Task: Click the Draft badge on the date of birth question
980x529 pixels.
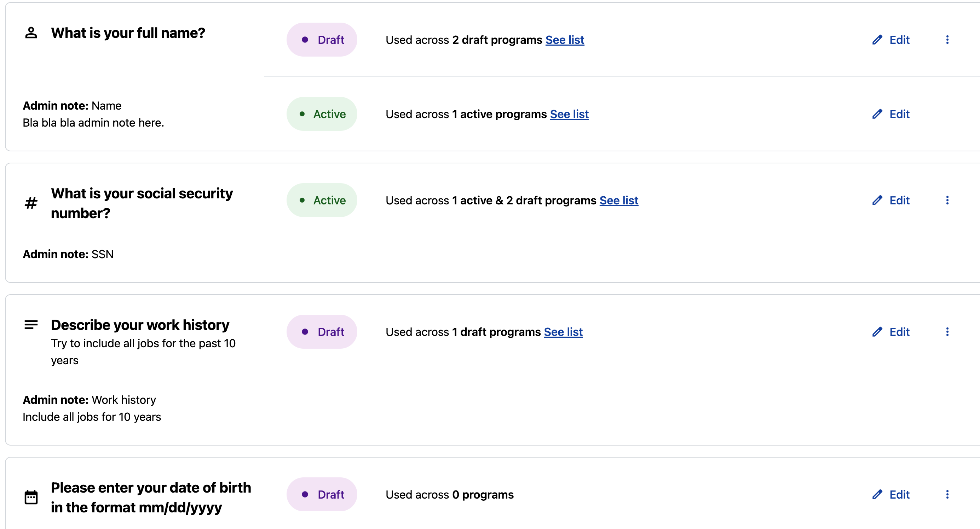Action: click(322, 494)
